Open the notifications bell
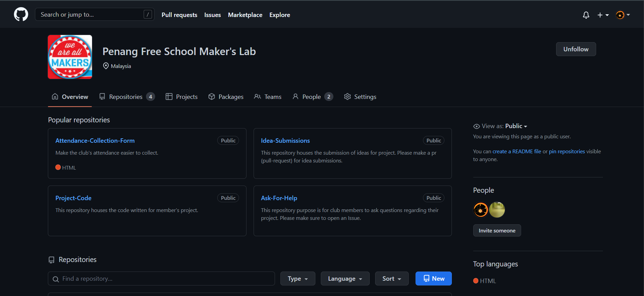This screenshot has height=296, width=644. [x=586, y=15]
